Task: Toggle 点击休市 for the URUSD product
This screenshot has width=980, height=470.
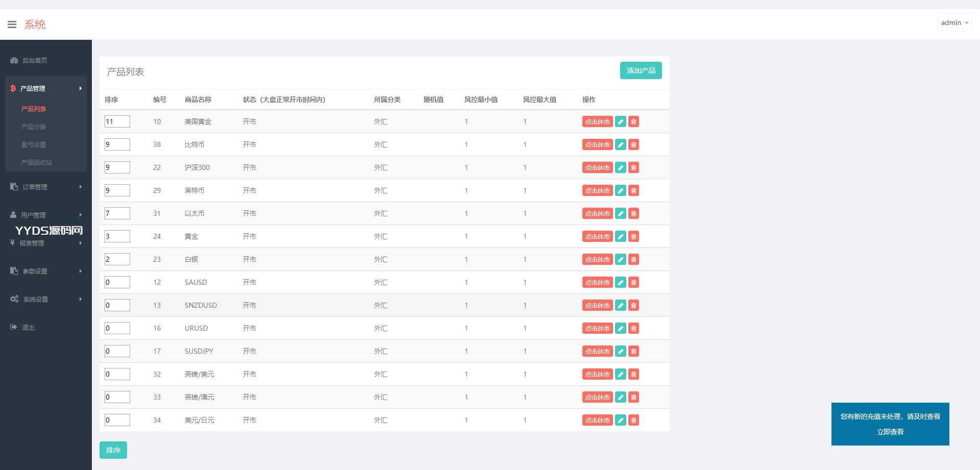Action: (x=597, y=328)
